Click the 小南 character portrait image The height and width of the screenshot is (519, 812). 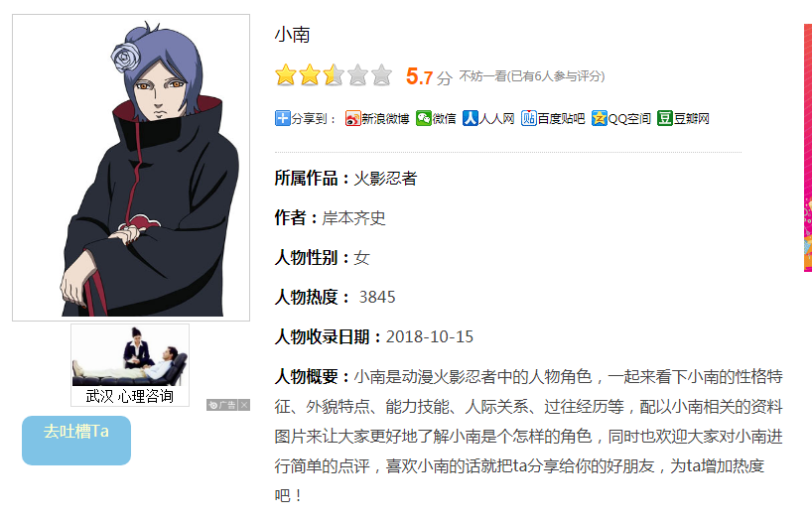131,168
